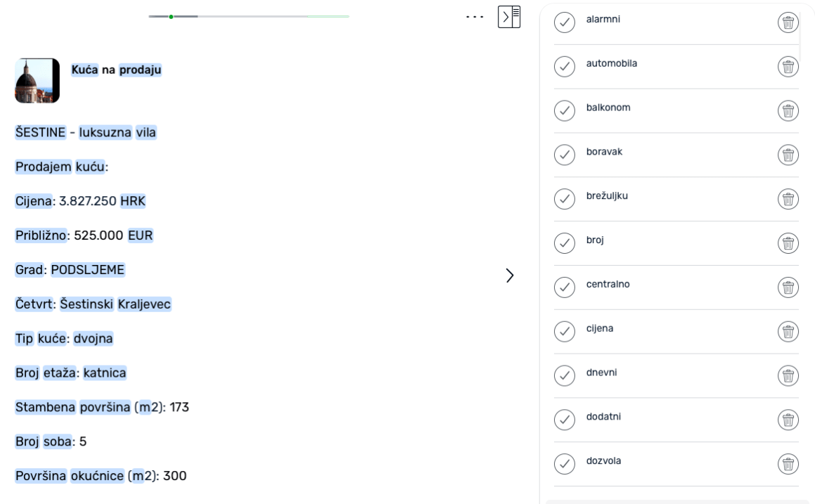Image resolution: width=815 pixels, height=504 pixels.
Task: Collapse the sidebar panel
Action: (509, 17)
